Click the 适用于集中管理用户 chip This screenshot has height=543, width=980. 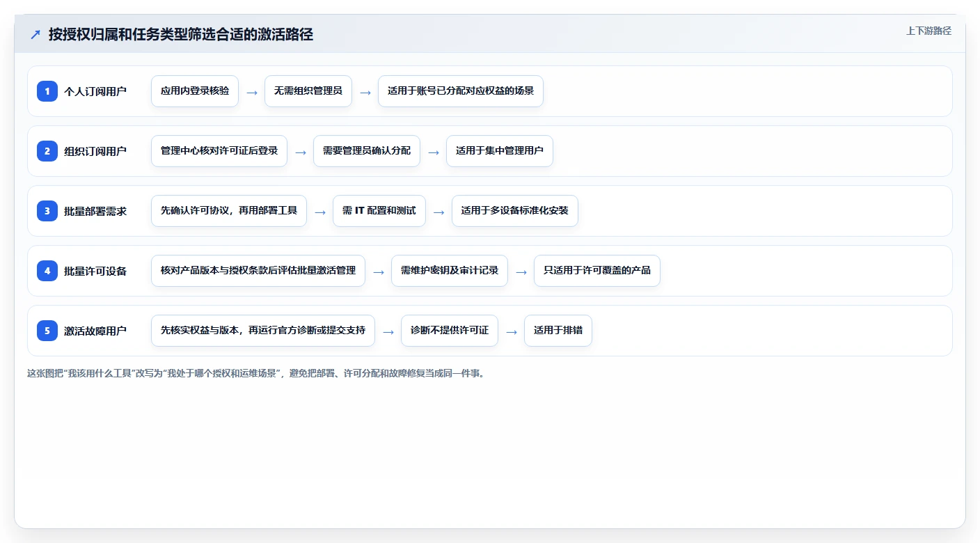500,151
